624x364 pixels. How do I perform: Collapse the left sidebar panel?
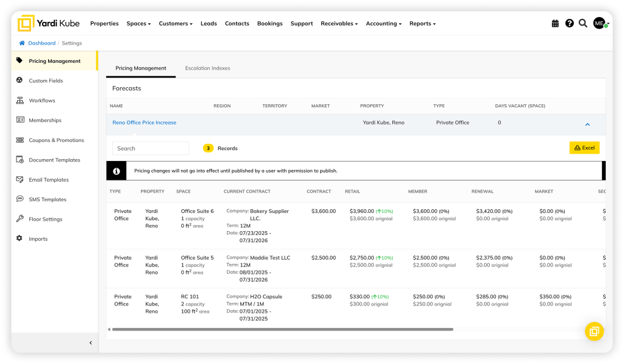90,343
